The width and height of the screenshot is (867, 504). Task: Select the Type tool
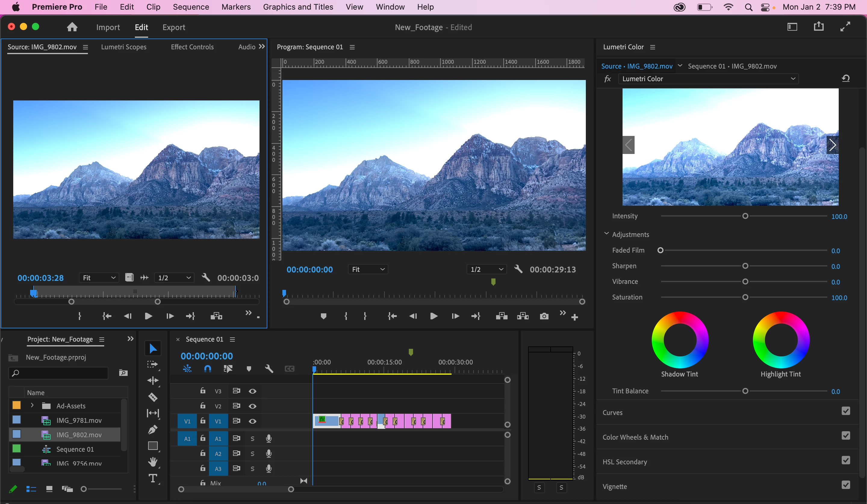tap(153, 478)
